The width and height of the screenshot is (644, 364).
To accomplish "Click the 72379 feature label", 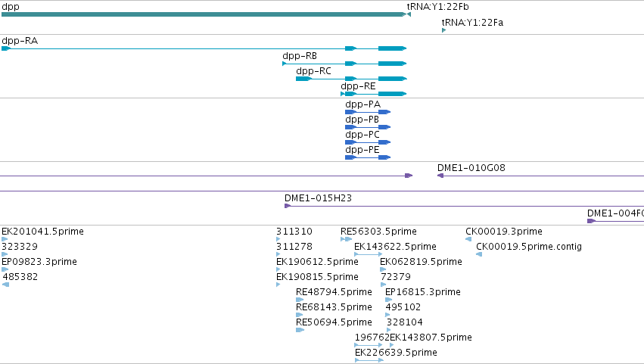I will tap(396, 277).
